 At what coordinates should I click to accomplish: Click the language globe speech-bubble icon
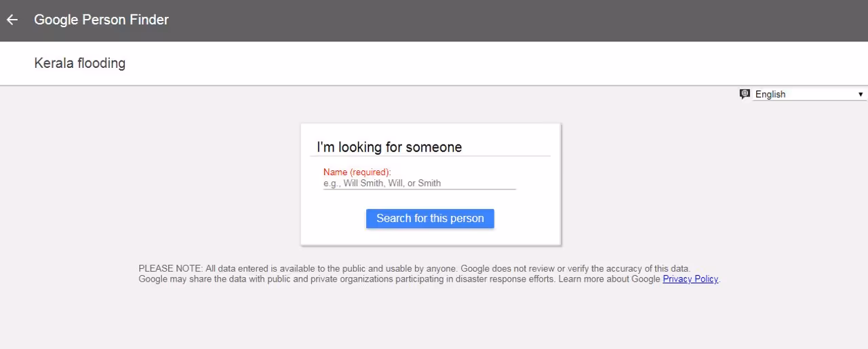[745, 94]
